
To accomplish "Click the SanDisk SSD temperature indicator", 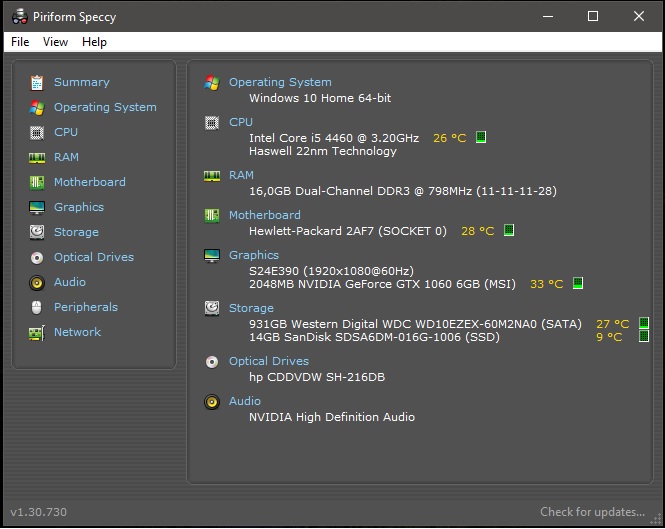I will 644,336.
